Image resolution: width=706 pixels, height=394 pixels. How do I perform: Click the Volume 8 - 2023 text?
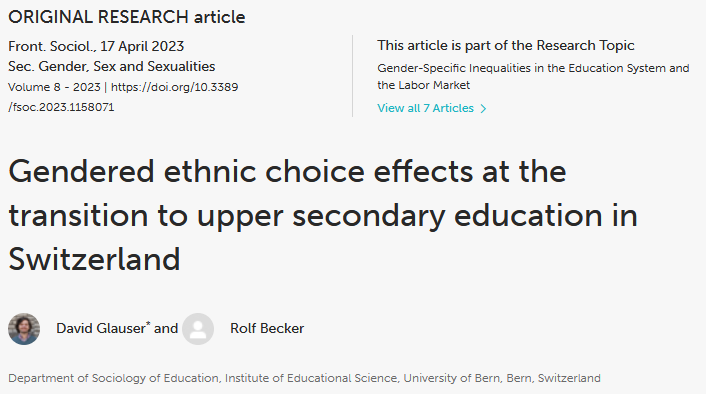[54, 87]
